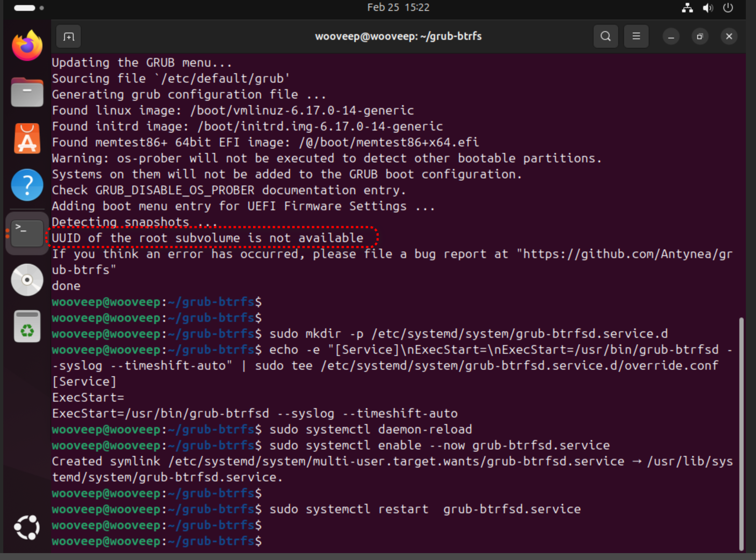Open Ubuntu App Center icon
The height and width of the screenshot is (560, 756).
(x=27, y=139)
